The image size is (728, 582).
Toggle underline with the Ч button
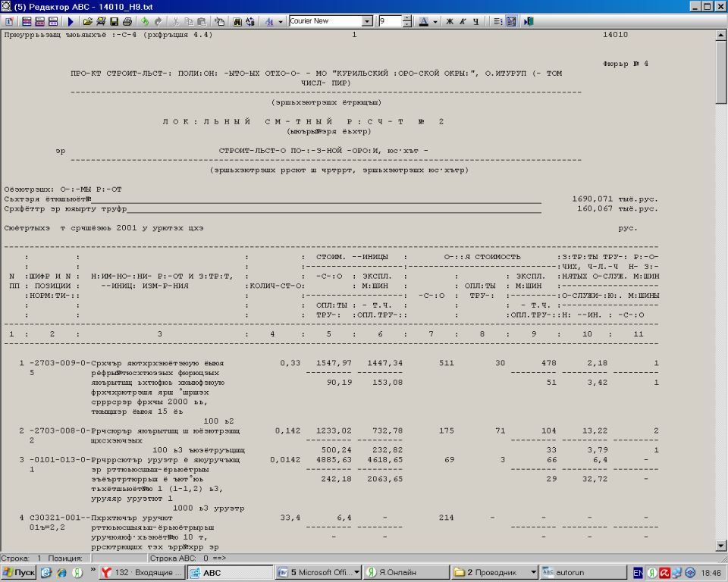[475, 21]
